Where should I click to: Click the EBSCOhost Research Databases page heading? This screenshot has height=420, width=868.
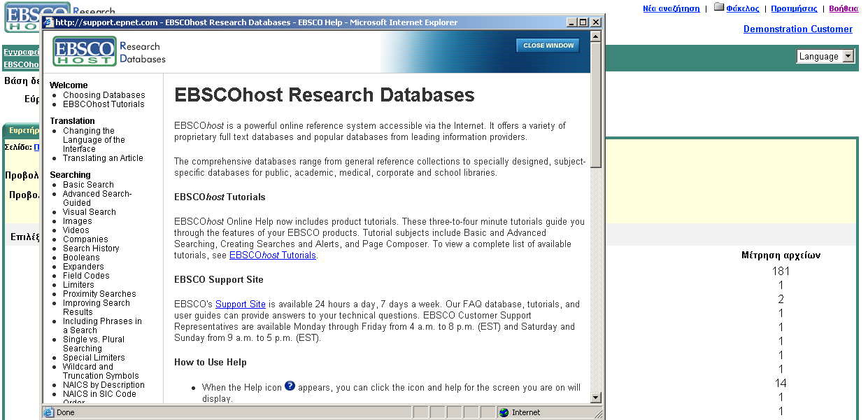[x=325, y=95]
